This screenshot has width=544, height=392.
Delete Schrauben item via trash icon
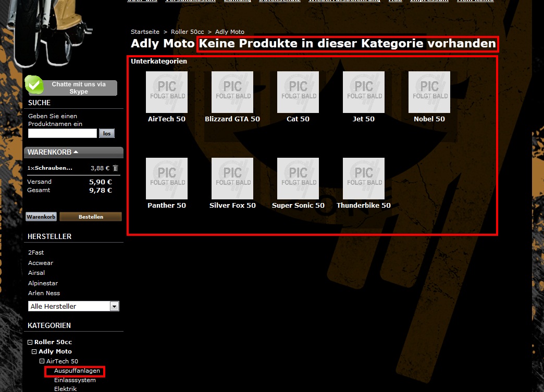click(x=116, y=168)
